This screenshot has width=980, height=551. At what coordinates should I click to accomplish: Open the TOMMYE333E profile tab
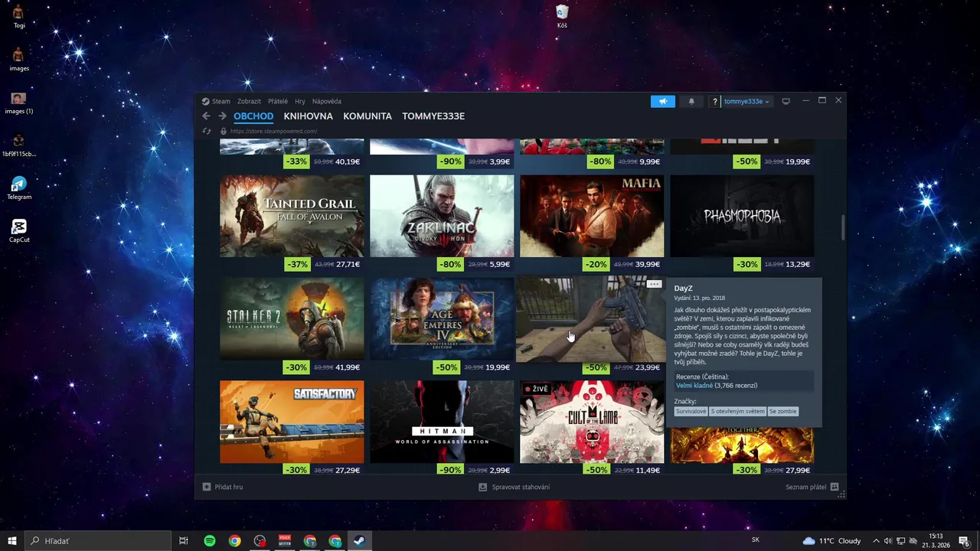click(433, 116)
